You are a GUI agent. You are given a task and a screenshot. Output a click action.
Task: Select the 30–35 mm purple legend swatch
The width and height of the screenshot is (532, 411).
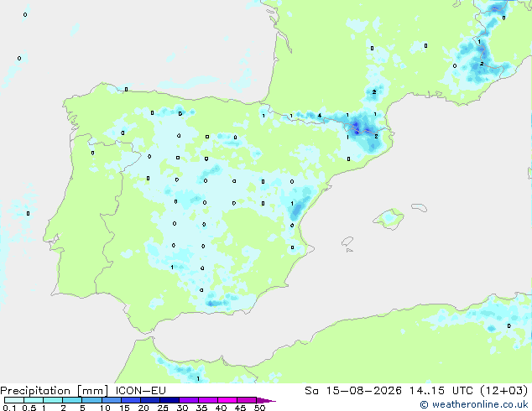tap(188, 400)
